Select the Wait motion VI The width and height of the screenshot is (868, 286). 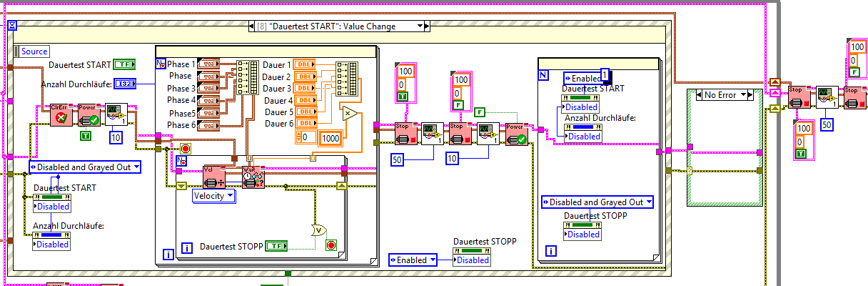pos(253,177)
